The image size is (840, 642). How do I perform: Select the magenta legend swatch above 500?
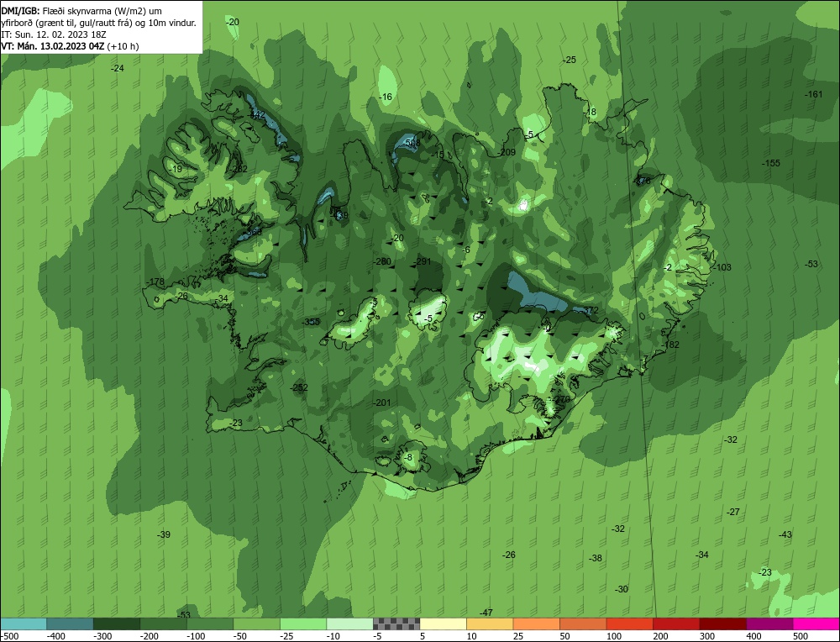point(816,624)
